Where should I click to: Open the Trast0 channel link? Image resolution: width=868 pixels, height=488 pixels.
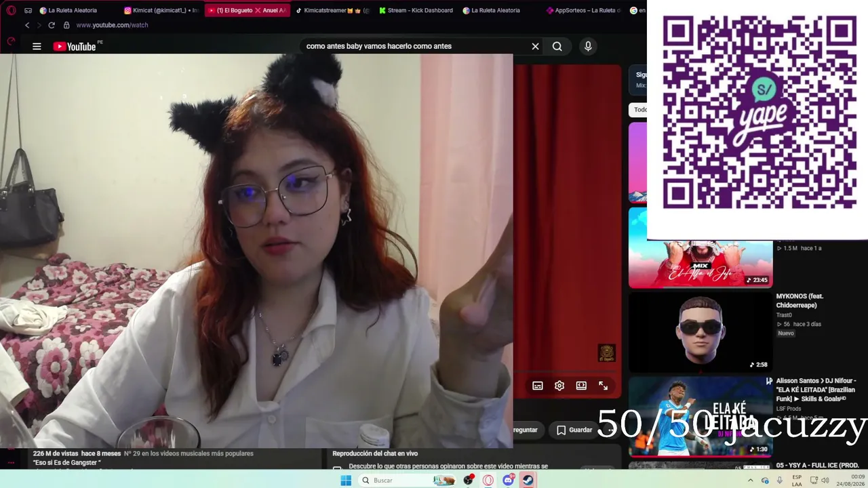tap(784, 315)
